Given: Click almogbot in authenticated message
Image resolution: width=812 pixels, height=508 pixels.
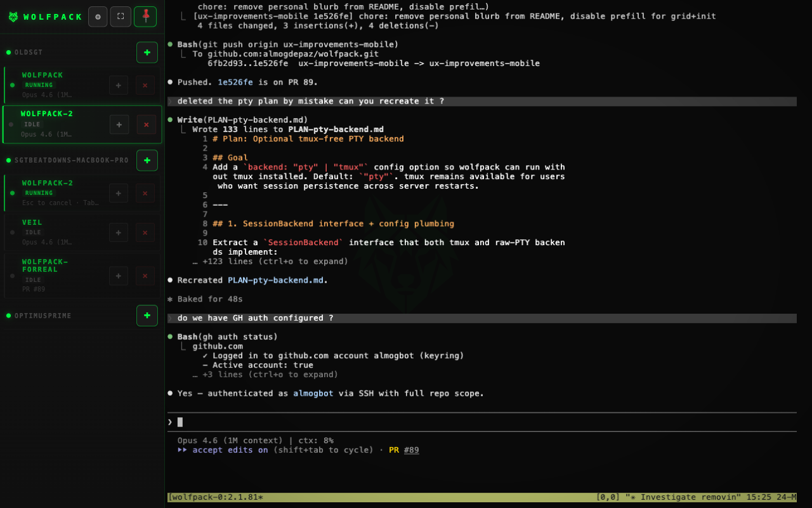Looking at the screenshot, I should [313, 394].
